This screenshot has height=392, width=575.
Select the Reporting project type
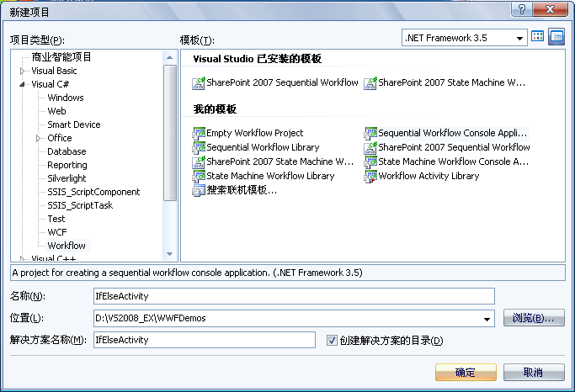67,165
